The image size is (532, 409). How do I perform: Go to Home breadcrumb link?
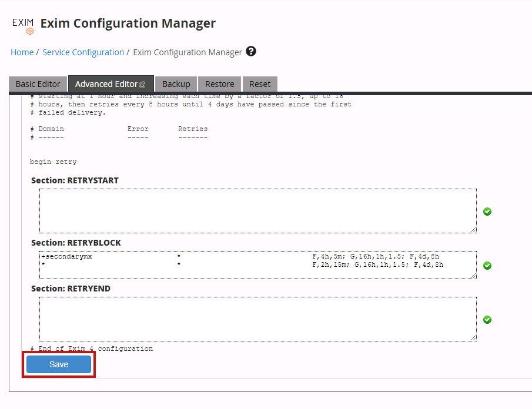[x=22, y=52]
